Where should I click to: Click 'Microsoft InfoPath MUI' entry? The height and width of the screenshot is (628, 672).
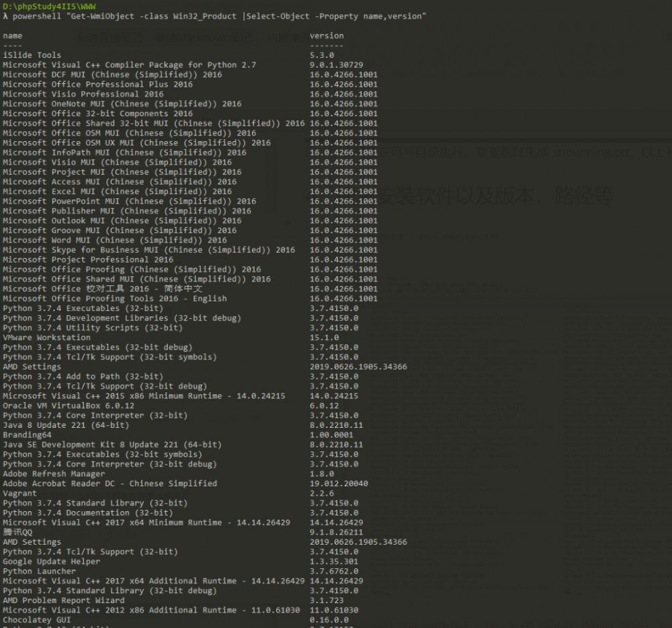click(x=125, y=152)
